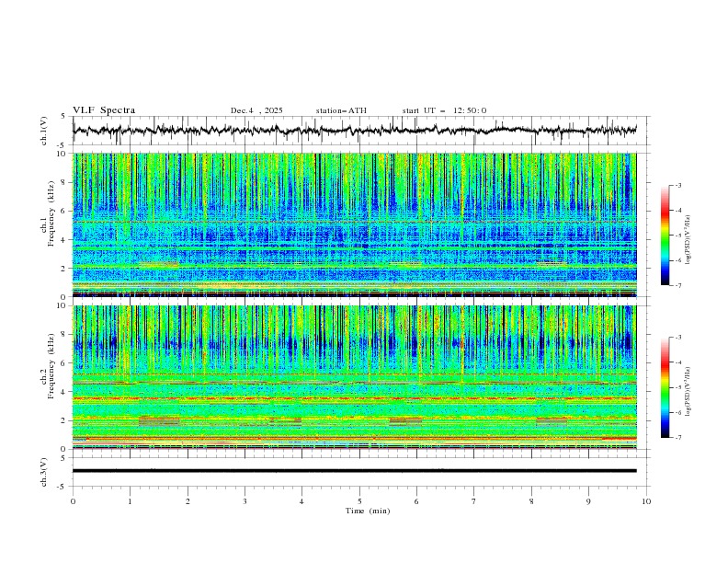Click the 'ch.3(V)' waveform axis label
728x563 pixels.
[x=44, y=472]
